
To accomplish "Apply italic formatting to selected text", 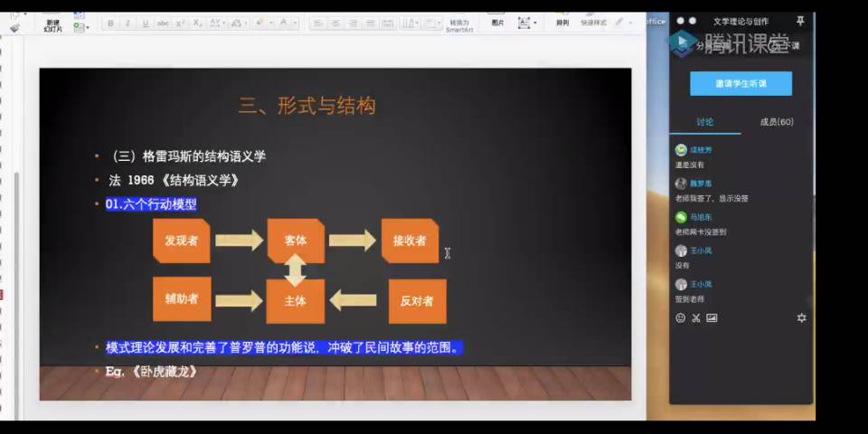I will click(x=127, y=24).
